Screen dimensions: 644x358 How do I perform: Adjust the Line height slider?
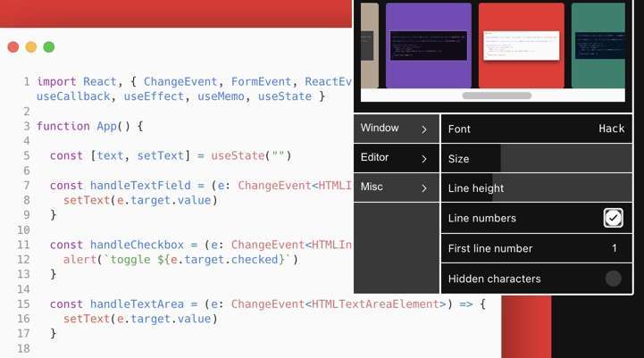536,188
